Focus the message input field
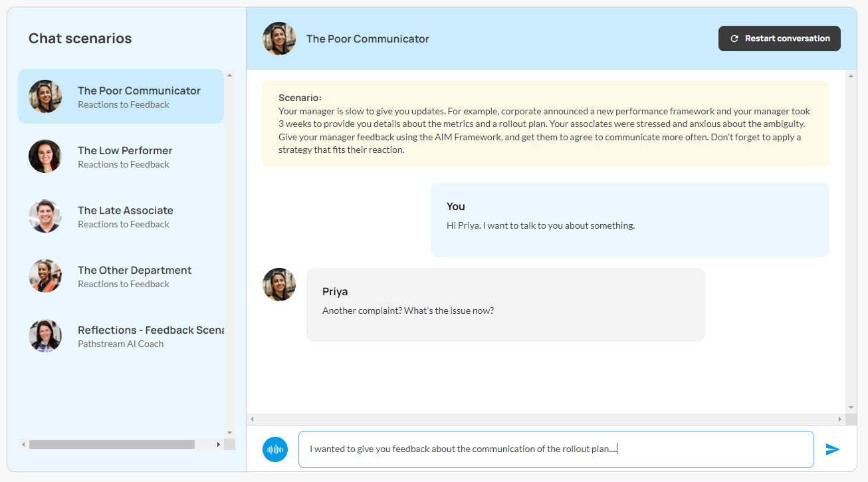Image resolution: width=868 pixels, height=482 pixels. pyautogui.click(x=556, y=449)
